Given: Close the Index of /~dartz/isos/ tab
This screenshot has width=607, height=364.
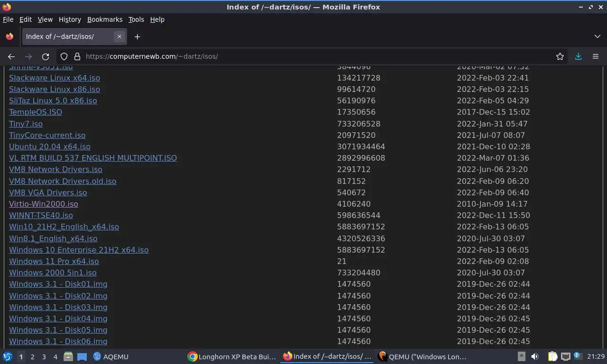Looking at the screenshot, I should 120,36.
